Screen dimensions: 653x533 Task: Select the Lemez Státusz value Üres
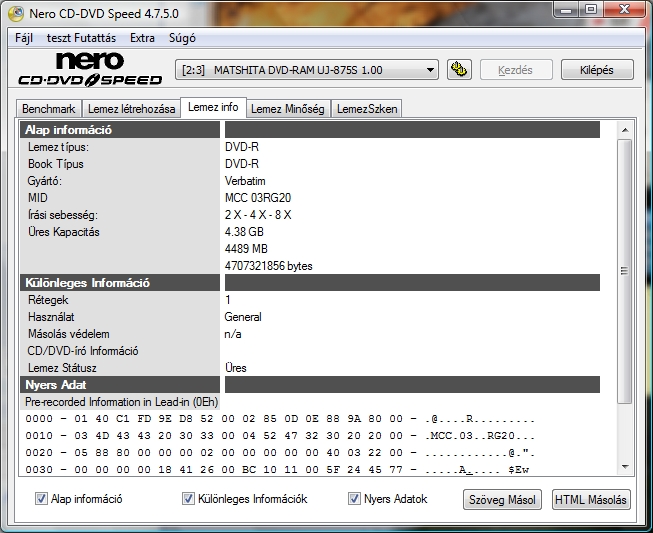236,368
